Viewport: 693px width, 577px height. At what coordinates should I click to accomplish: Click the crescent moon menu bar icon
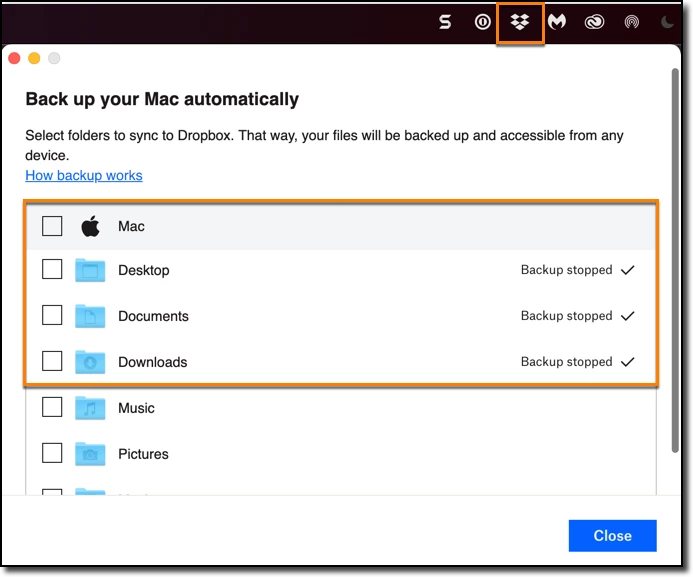click(667, 22)
